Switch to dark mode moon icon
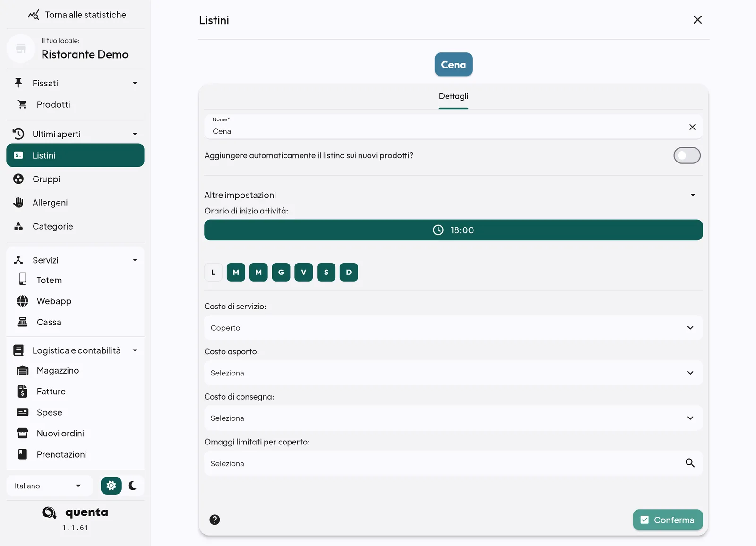 [x=133, y=486]
